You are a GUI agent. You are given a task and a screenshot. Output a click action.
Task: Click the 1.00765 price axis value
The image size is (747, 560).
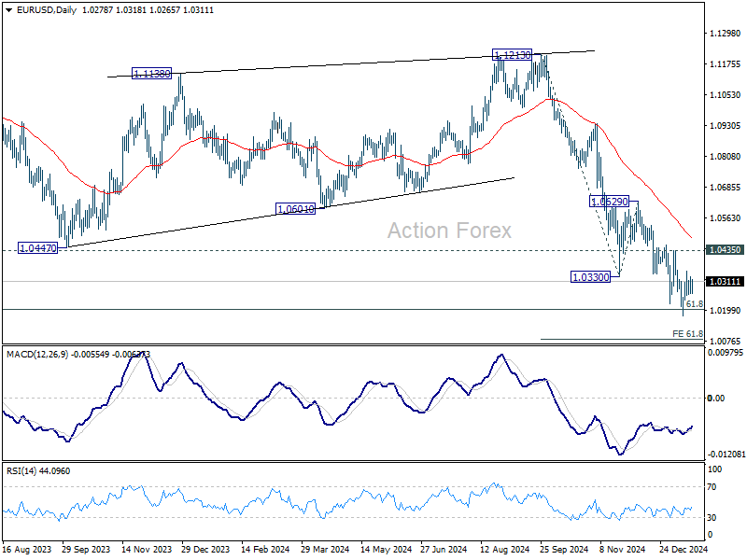(726, 341)
